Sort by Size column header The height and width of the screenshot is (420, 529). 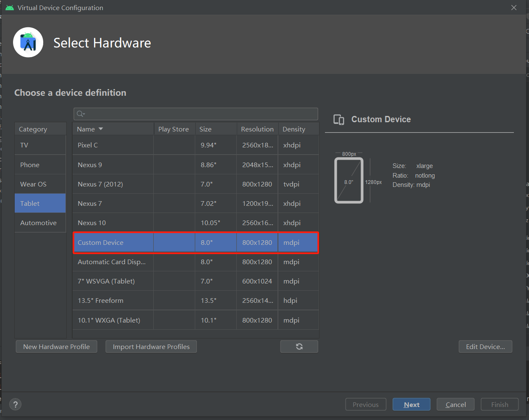(216, 129)
